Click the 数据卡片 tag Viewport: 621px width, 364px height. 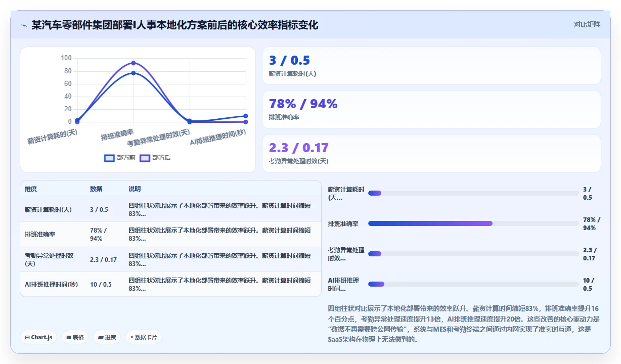pos(144,337)
